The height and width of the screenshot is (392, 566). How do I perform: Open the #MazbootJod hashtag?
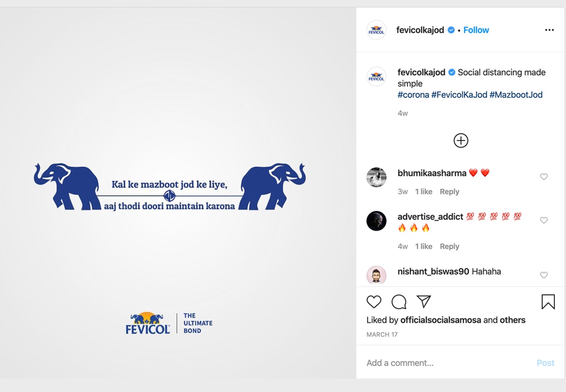(516, 95)
